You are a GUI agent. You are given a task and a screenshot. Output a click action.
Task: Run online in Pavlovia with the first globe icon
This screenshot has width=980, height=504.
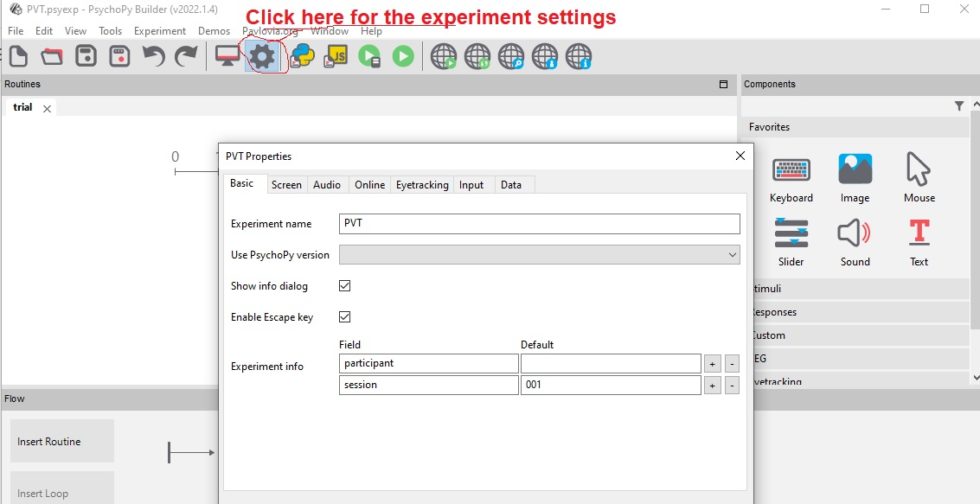point(444,56)
